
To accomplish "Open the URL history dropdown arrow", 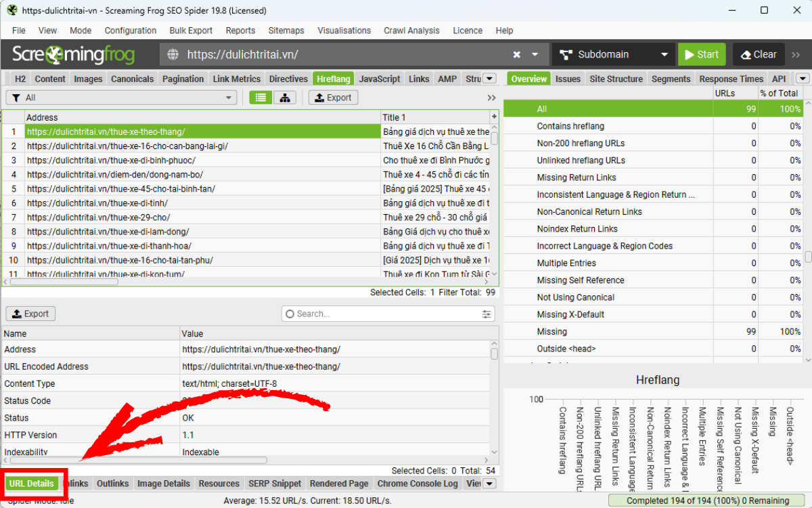I will (x=535, y=55).
